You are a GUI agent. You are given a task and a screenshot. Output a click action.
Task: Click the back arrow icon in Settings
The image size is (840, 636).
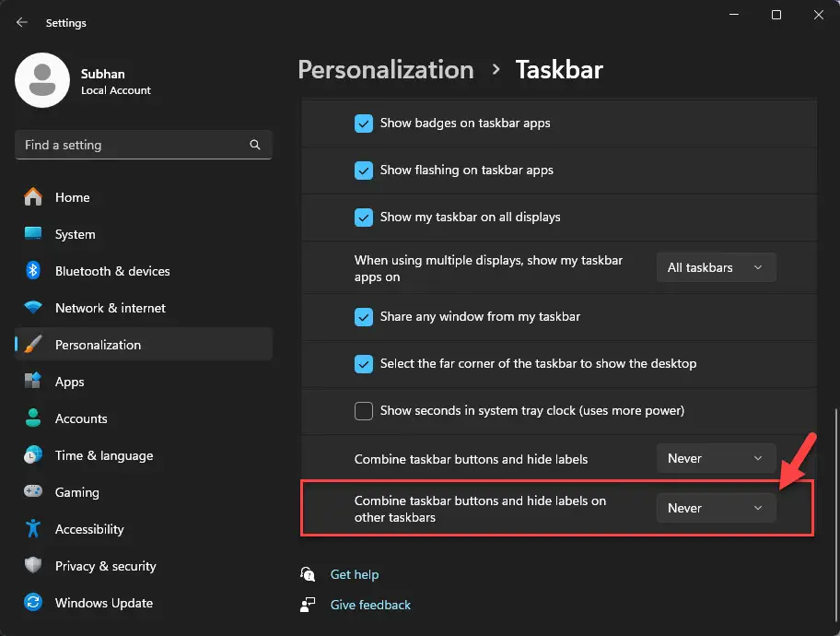click(21, 22)
